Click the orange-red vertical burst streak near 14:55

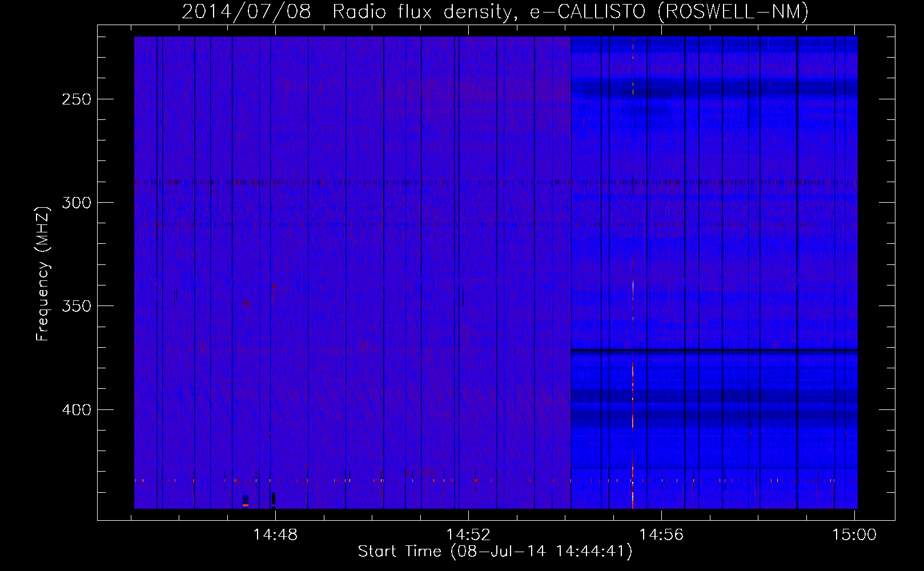[x=633, y=272]
